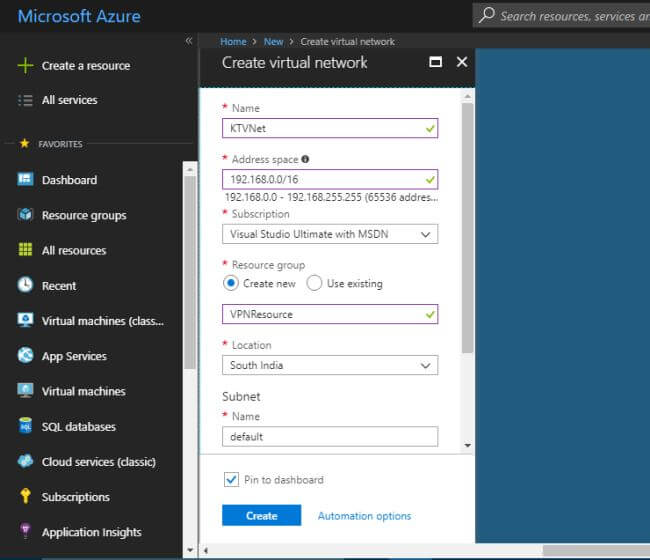The height and width of the screenshot is (560, 650).
Task: Go to Home in the breadcrumb
Action: [233, 42]
